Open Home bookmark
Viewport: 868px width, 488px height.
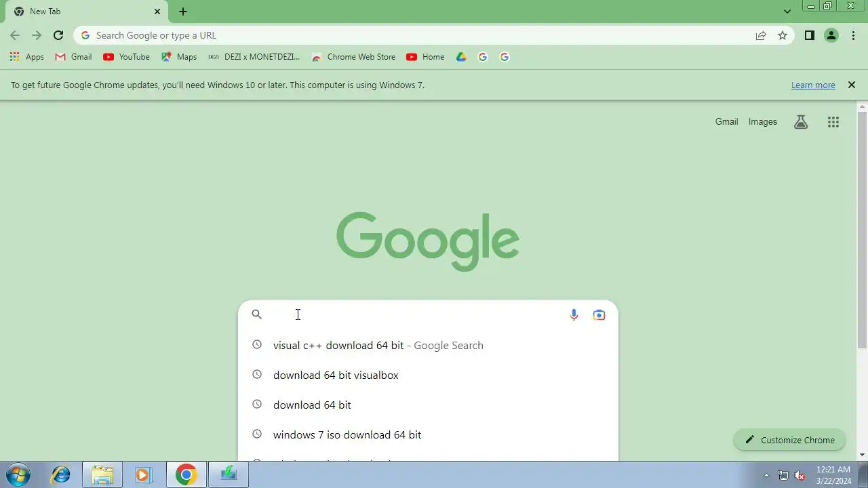coord(425,57)
